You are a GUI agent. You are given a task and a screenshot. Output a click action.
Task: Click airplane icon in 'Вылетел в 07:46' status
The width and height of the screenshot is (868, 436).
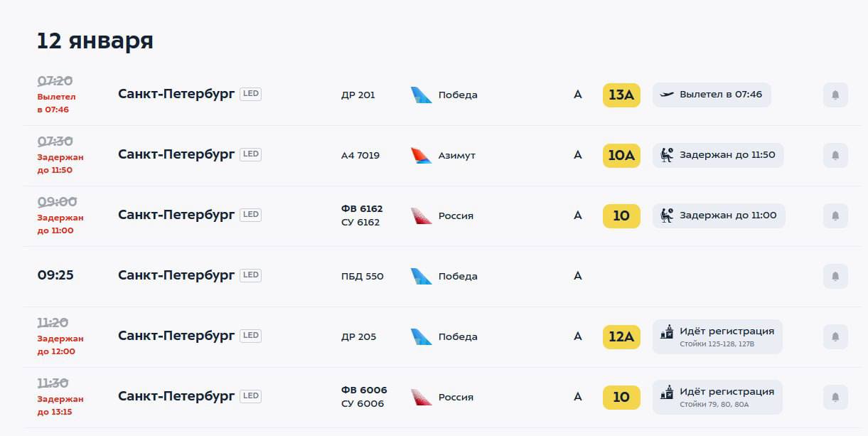pyautogui.click(x=667, y=95)
